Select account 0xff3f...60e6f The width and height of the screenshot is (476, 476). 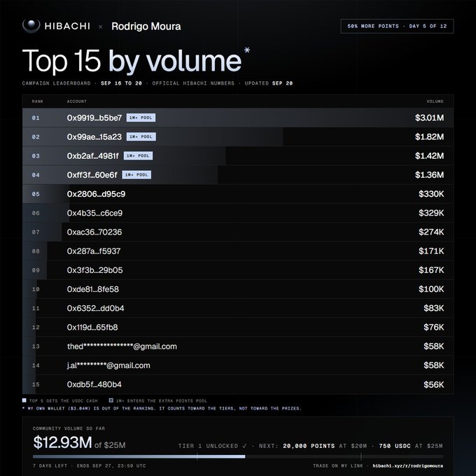pyautogui.click(x=92, y=175)
